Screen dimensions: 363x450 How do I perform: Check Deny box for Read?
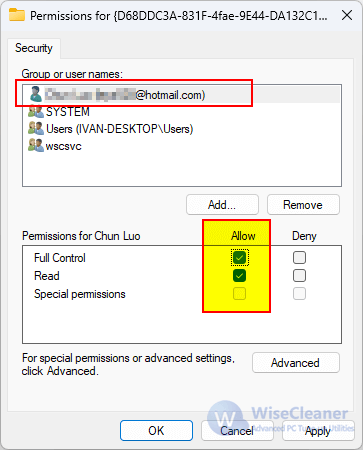point(299,275)
